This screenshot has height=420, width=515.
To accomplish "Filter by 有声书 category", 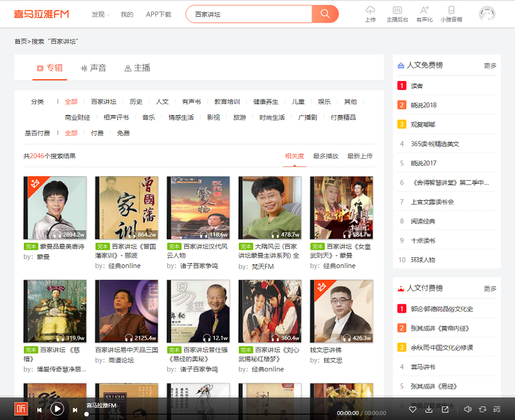I will [191, 102].
